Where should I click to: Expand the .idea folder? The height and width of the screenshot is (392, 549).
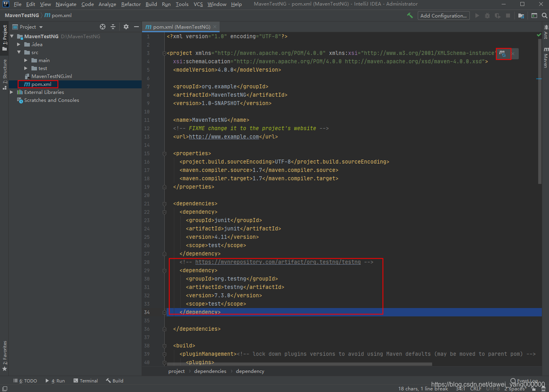click(x=19, y=44)
